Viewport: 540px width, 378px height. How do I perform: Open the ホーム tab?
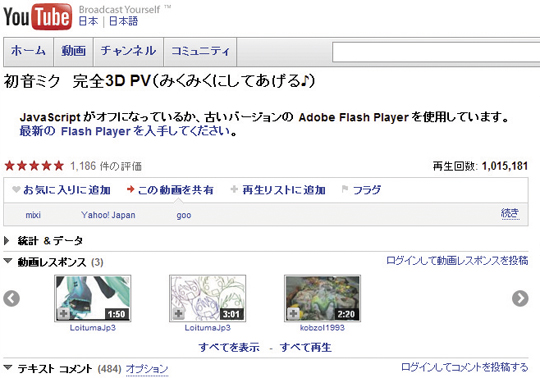(28, 52)
